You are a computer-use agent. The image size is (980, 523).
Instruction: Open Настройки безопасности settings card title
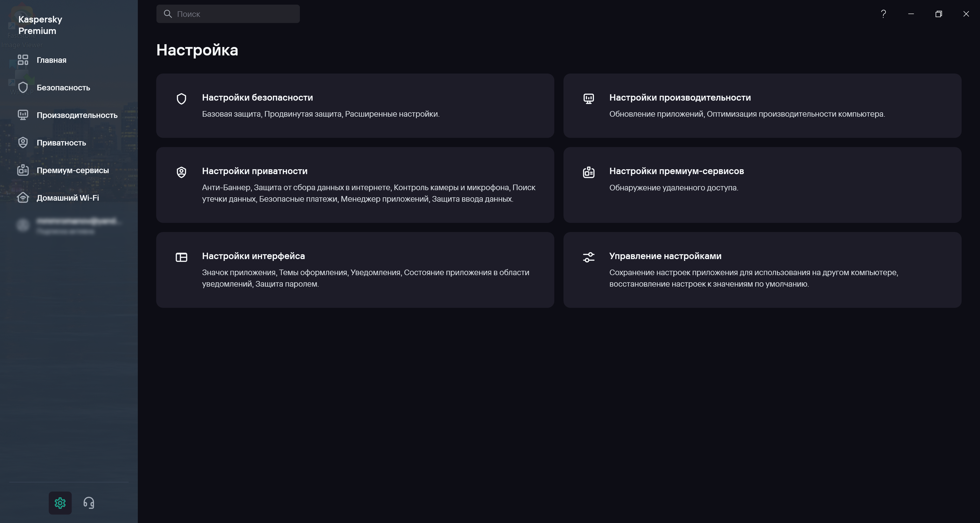tap(257, 98)
